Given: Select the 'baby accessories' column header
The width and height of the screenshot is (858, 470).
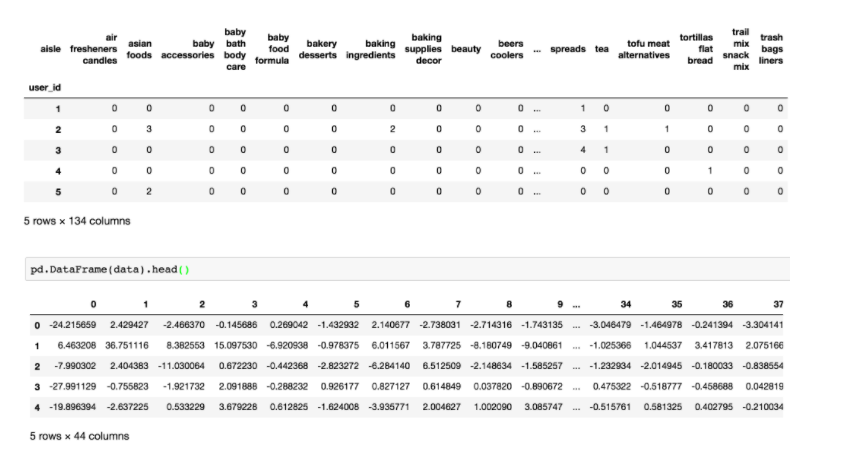Looking at the screenshot, I should click(188, 49).
